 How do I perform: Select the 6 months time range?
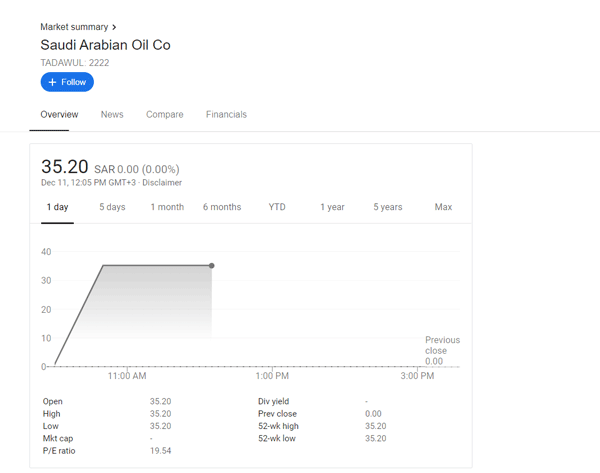222,207
